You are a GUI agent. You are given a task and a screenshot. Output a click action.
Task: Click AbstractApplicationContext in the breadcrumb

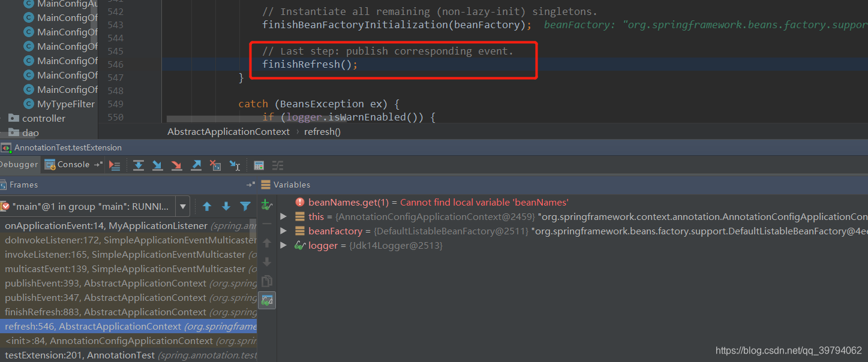228,132
